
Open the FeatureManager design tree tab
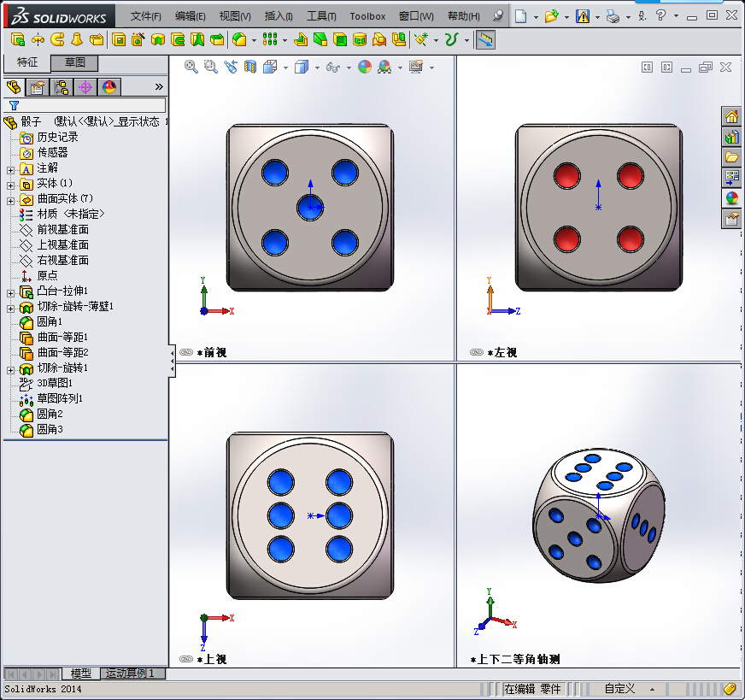pos(15,87)
